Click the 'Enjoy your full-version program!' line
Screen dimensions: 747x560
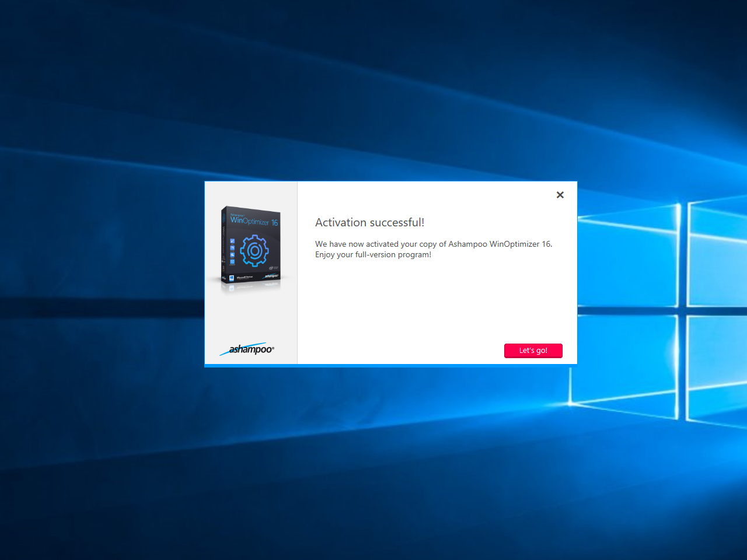pos(373,254)
